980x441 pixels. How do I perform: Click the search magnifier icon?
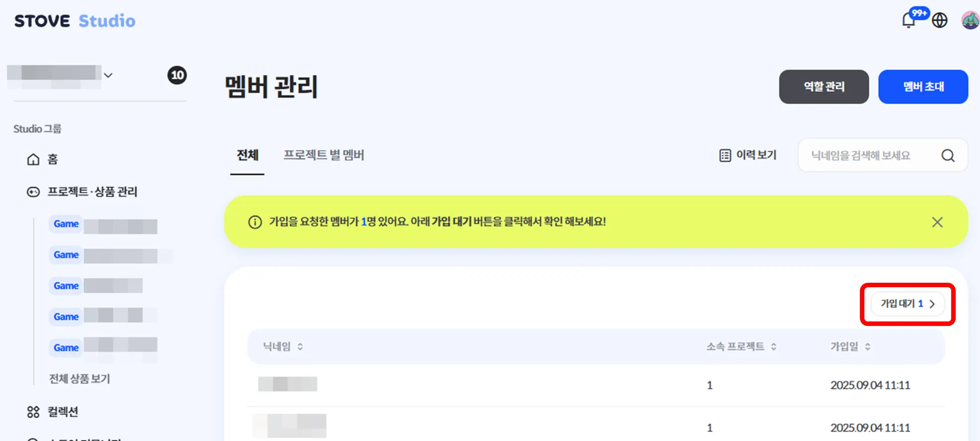tap(948, 156)
